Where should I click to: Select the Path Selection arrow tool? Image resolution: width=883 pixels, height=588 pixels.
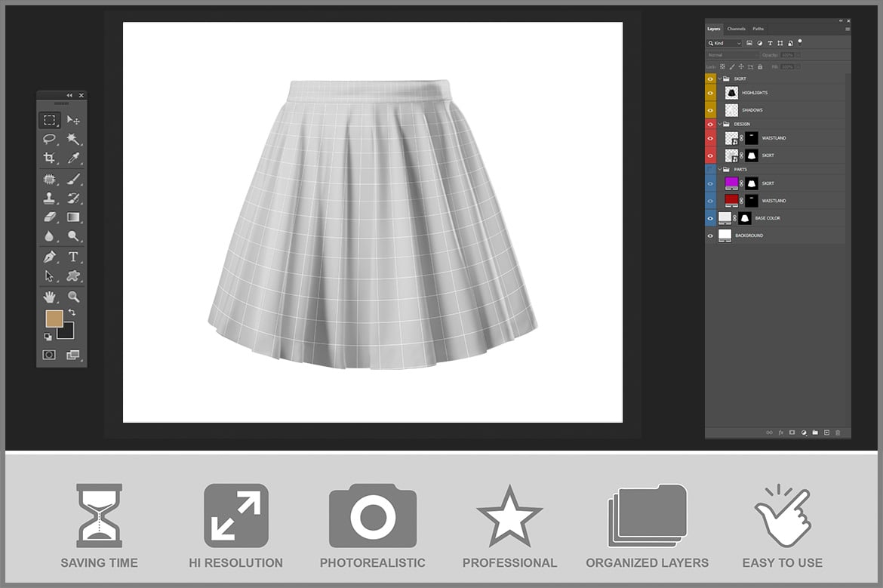pyautogui.click(x=50, y=276)
